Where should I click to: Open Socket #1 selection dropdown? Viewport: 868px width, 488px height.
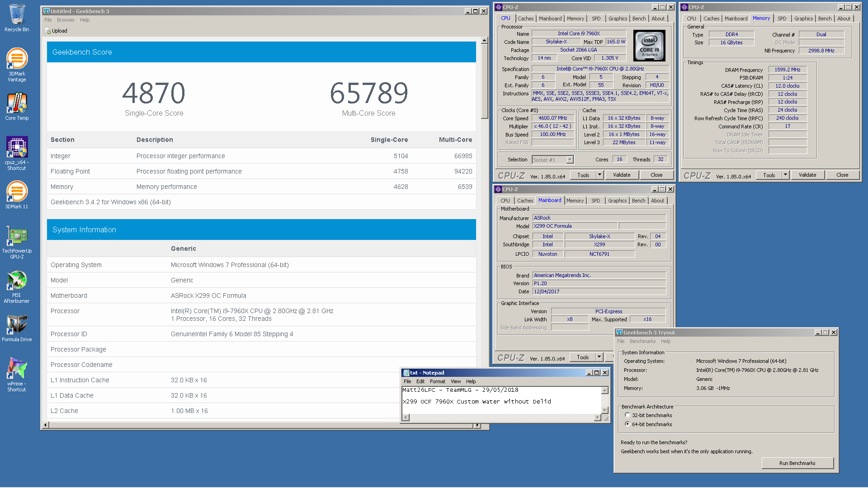[570, 160]
